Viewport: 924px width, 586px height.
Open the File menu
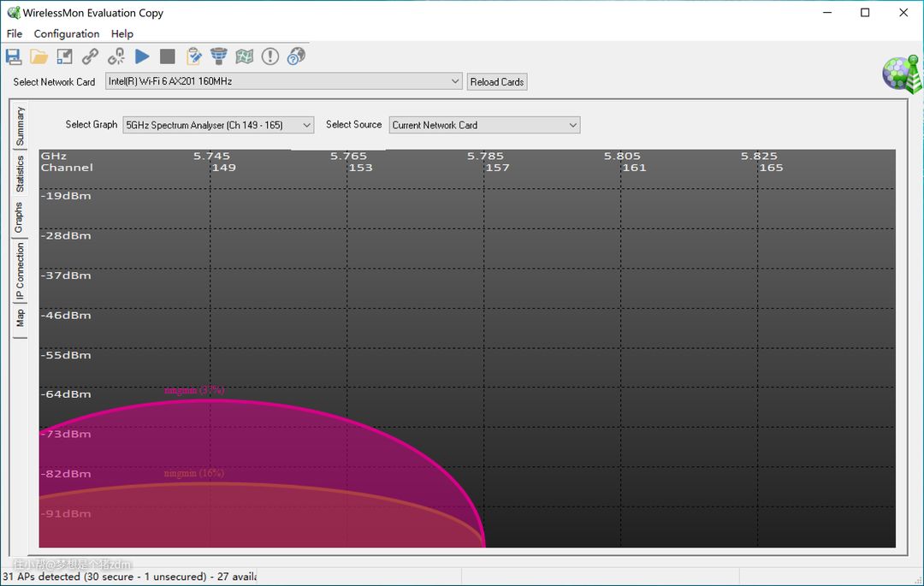point(15,33)
